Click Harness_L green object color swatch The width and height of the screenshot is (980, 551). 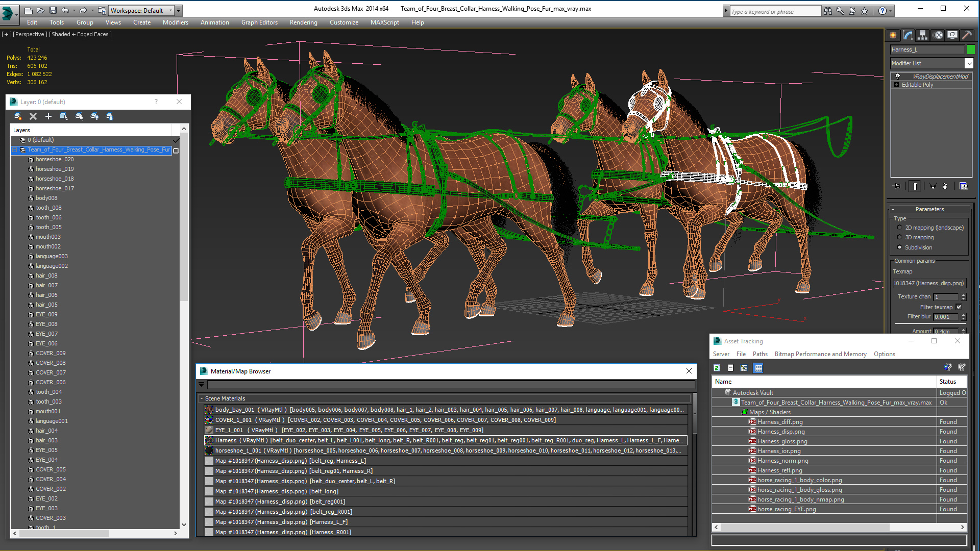pos(971,49)
